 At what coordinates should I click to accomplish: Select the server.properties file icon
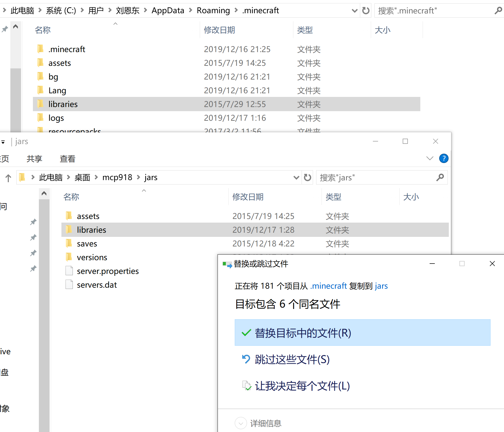[69, 271]
